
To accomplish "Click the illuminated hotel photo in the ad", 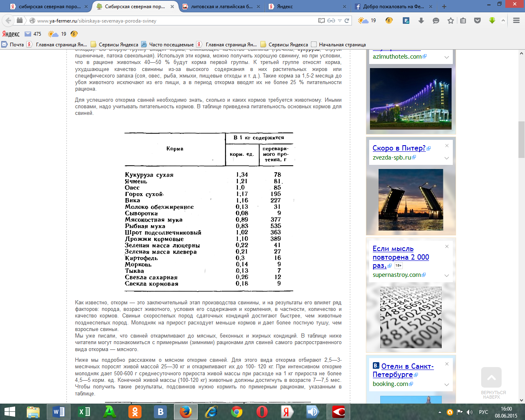I will point(411,99).
